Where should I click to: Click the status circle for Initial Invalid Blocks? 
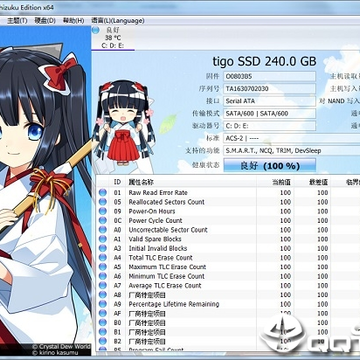click(x=102, y=249)
